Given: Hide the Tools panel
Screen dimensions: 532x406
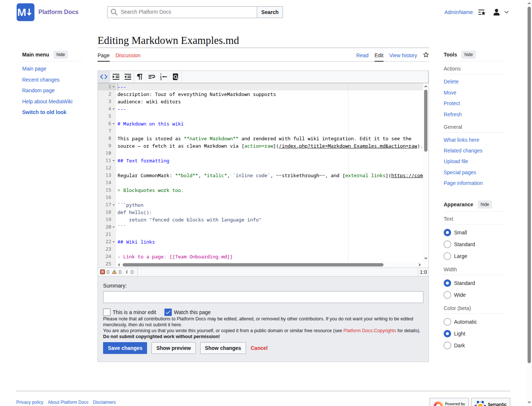Looking at the screenshot, I should (x=468, y=55).
